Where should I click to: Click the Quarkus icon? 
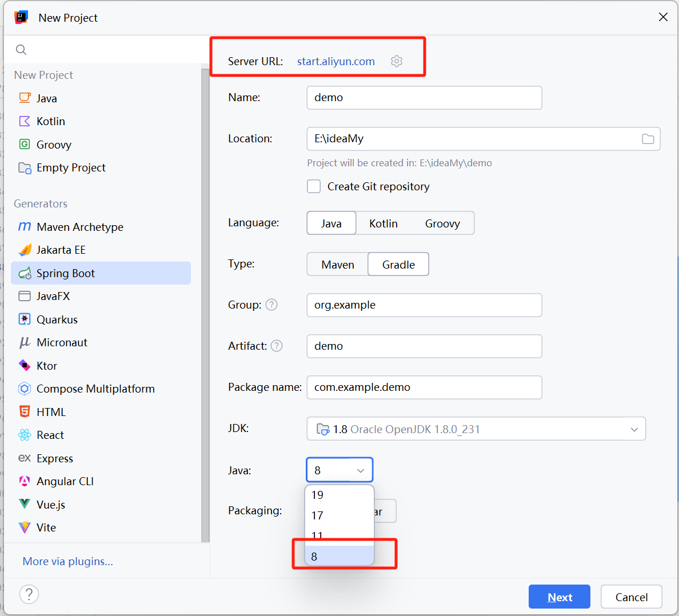[25, 319]
